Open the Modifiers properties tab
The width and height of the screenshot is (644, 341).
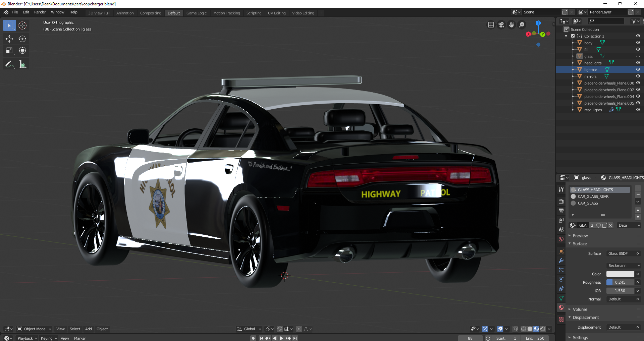[x=561, y=261]
